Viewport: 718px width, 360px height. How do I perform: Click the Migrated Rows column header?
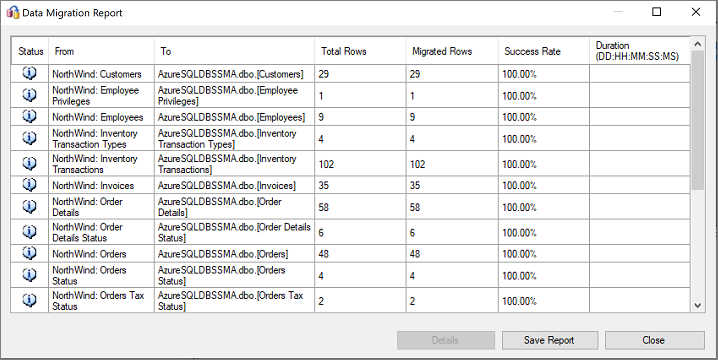[x=452, y=51]
